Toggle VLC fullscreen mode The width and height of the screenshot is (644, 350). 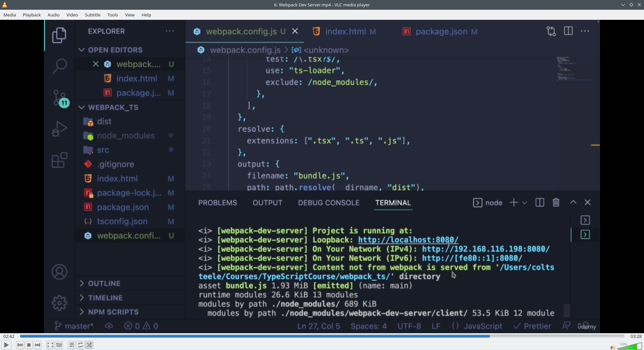point(50,345)
